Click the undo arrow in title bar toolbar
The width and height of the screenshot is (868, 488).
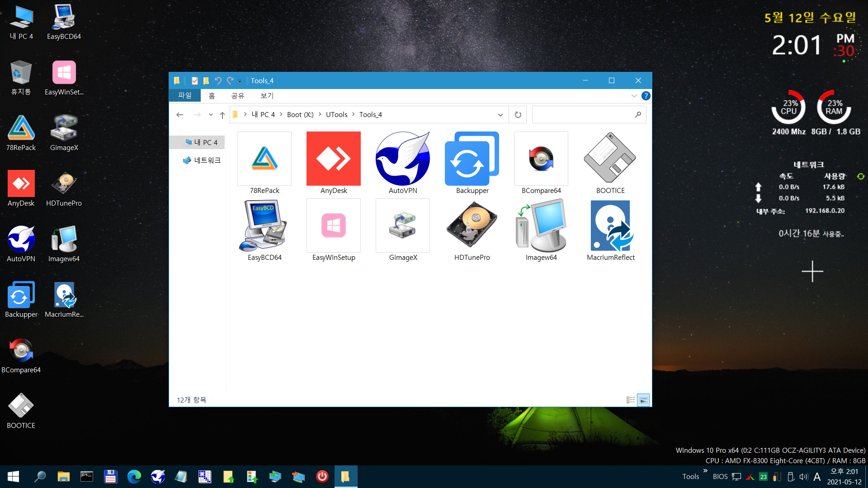coord(218,81)
